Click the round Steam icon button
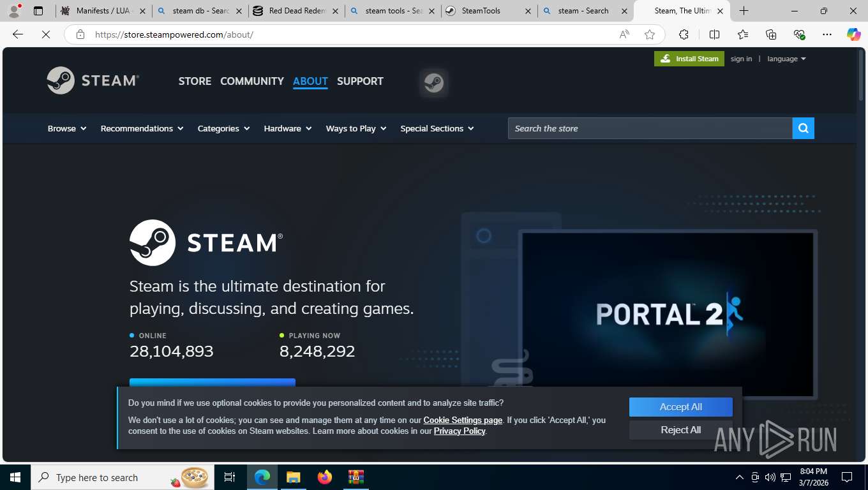The width and height of the screenshot is (868, 490). coord(434,83)
